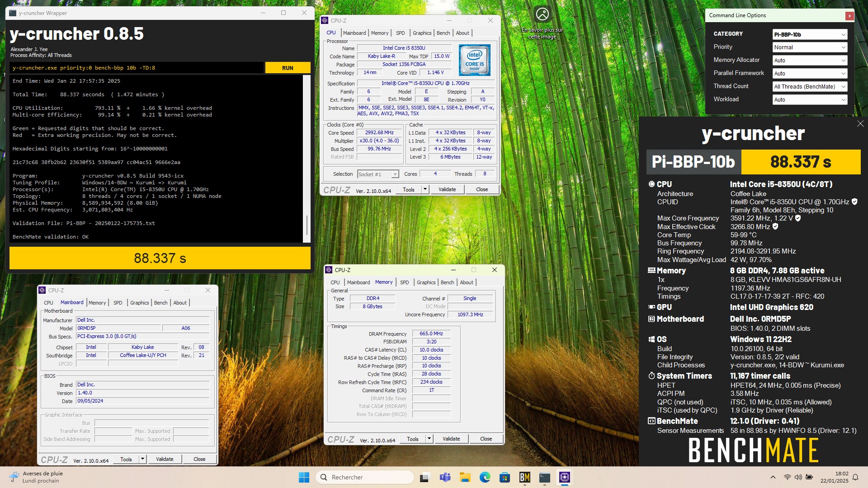Open File Explorer from taskbar

tap(465, 477)
